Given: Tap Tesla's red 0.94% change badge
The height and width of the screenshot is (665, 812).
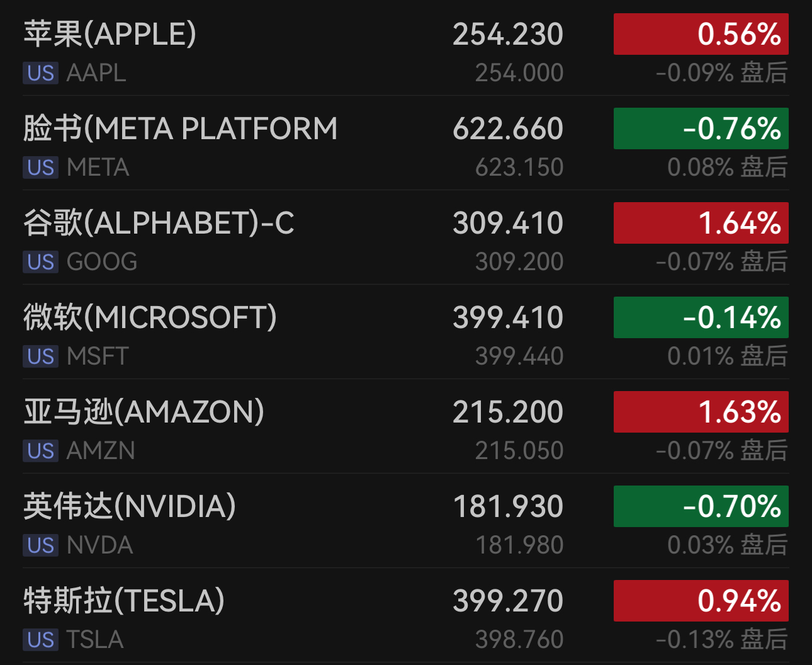Looking at the screenshot, I should pos(701,601).
